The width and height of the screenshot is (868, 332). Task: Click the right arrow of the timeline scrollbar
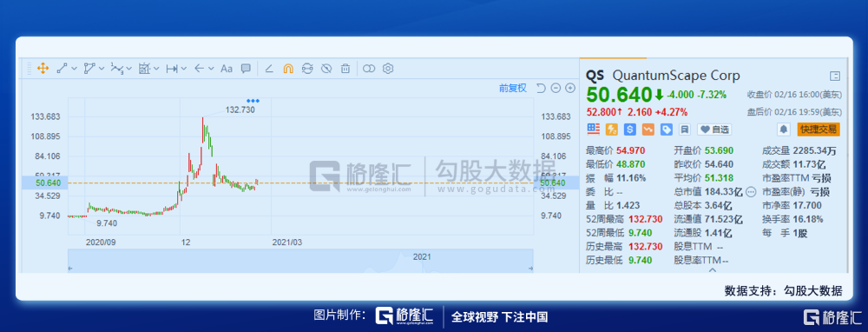[x=530, y=269]
